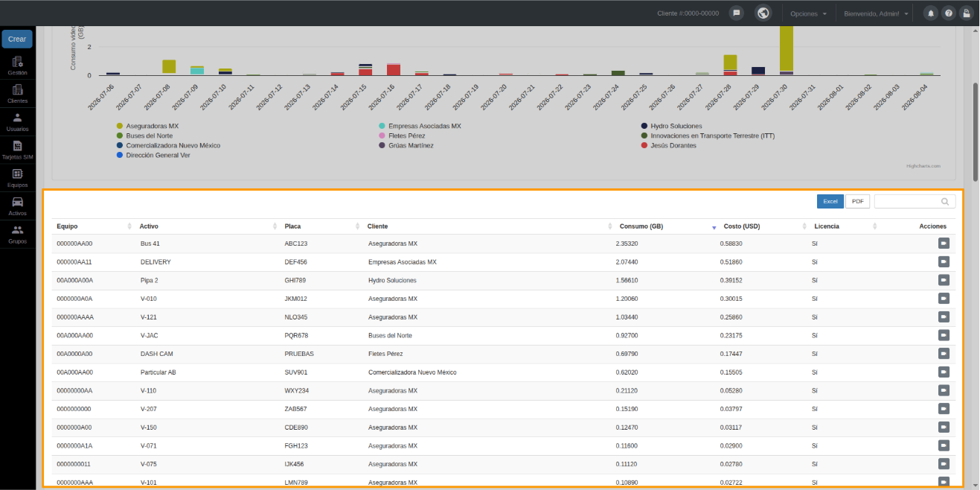Click the magnifier icon in table search
This screenshot has width=980, height=490.
[945, 201]
